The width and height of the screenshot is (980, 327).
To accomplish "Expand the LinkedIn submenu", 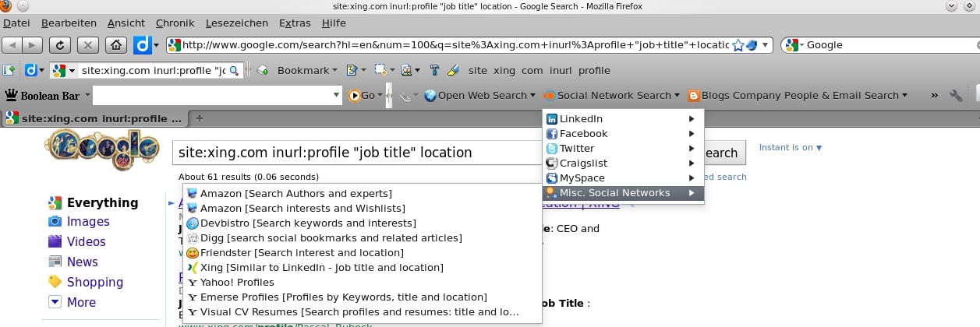I will point(623,118).
